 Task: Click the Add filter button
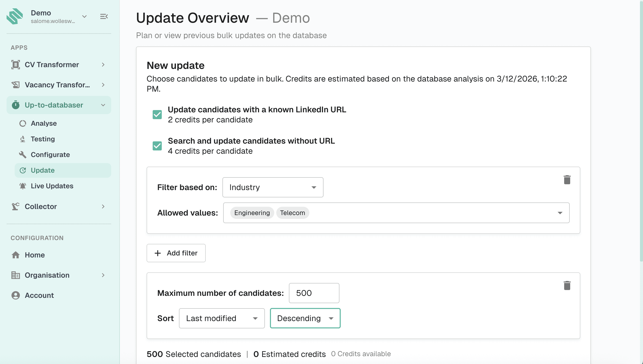176,253
